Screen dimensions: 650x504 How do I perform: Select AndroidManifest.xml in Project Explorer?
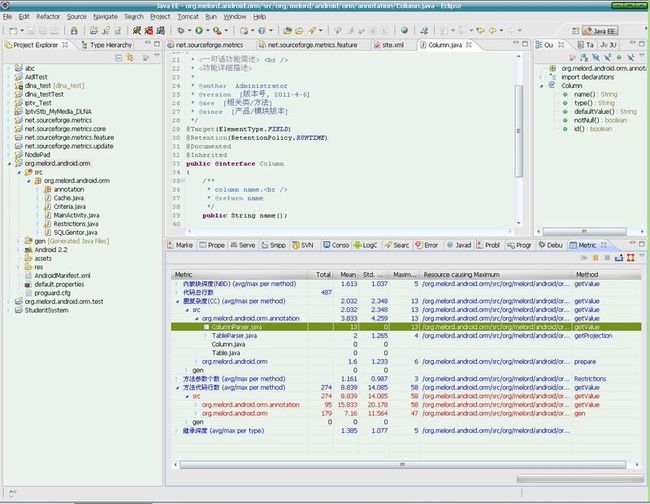pyautogui.click(x=62, y=276)
